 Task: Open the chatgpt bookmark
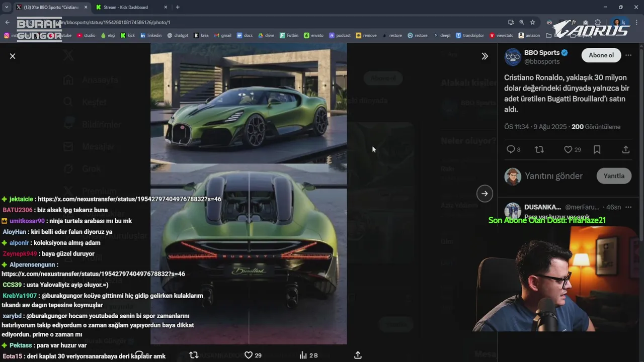coord(178,35)
